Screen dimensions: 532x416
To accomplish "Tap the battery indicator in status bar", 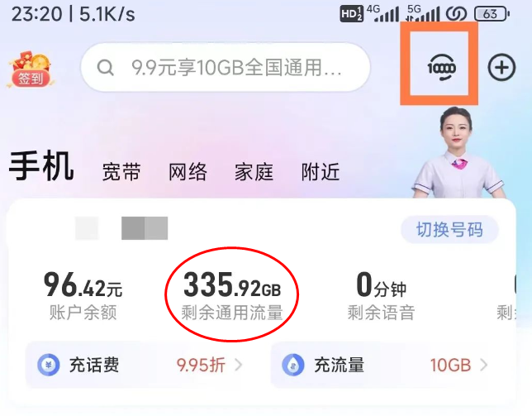I will pos(492,14).
